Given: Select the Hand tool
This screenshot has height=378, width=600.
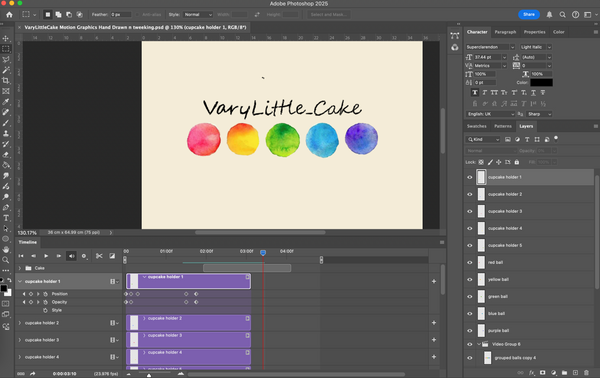Looking at the screenshot, I should coord(6,249).
